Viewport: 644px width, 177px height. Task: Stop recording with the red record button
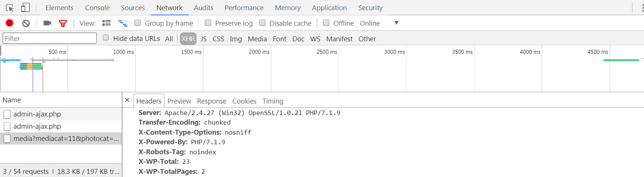coord(9,23)
